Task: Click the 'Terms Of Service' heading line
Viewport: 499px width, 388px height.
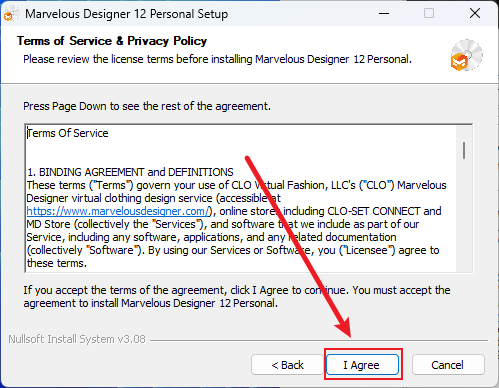Action: click(x=68, y=133)
